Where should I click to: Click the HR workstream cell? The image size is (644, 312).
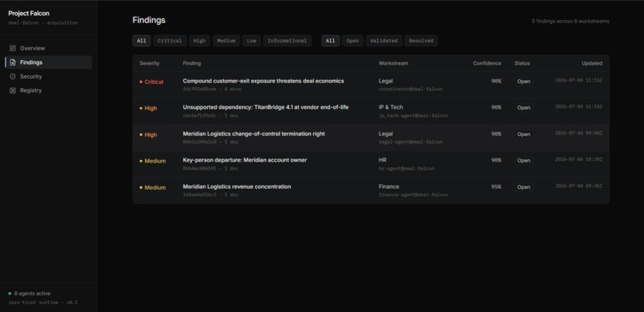coord(383,160)
